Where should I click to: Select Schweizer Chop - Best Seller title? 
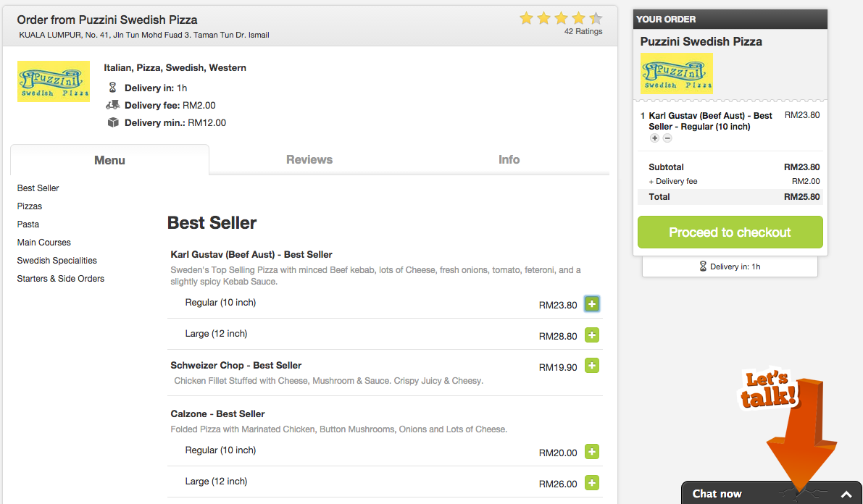236,366
